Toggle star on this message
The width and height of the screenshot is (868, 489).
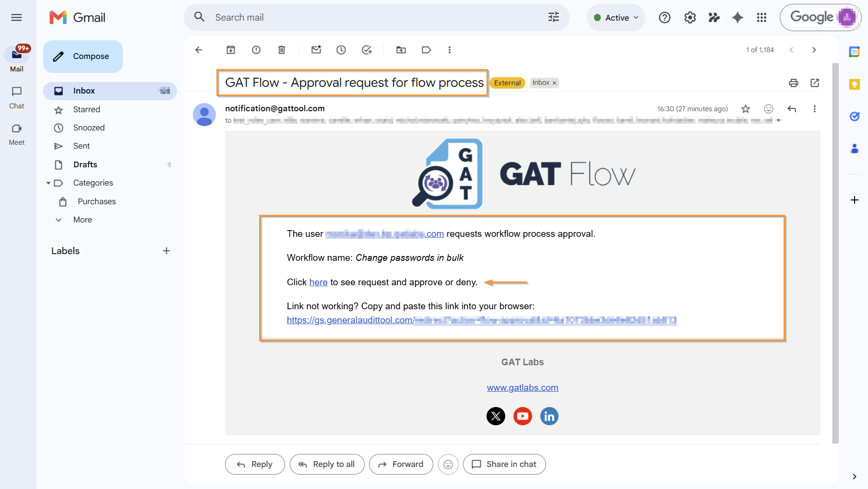coord(746,109)
